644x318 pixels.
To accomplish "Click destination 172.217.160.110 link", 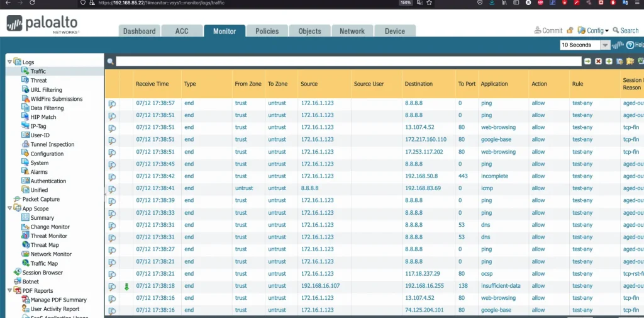I will [425, 140].
